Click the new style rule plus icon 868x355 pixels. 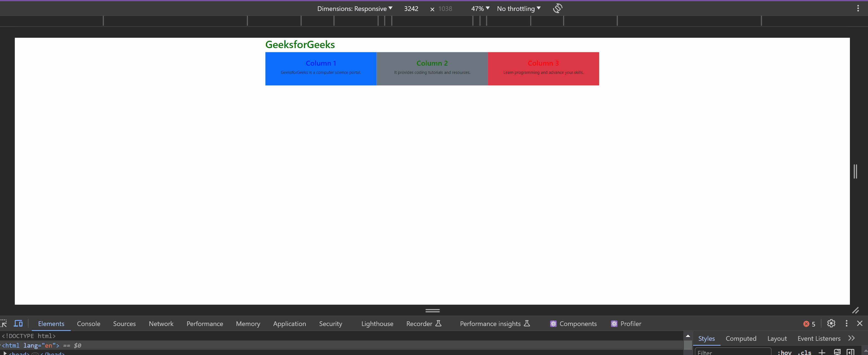click(822, 352)
